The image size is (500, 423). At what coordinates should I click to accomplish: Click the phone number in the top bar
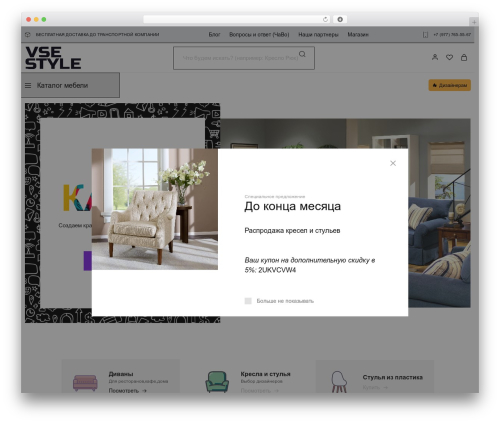(x=452, y=34)
